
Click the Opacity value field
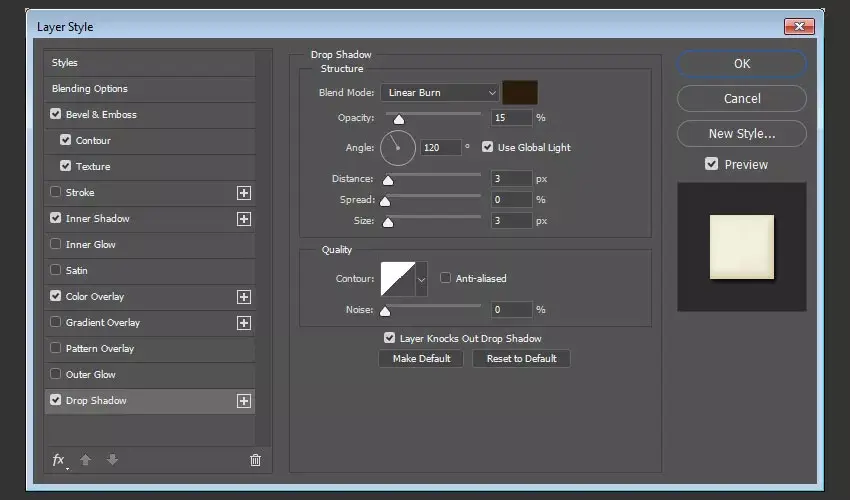[x=512, y=118]
